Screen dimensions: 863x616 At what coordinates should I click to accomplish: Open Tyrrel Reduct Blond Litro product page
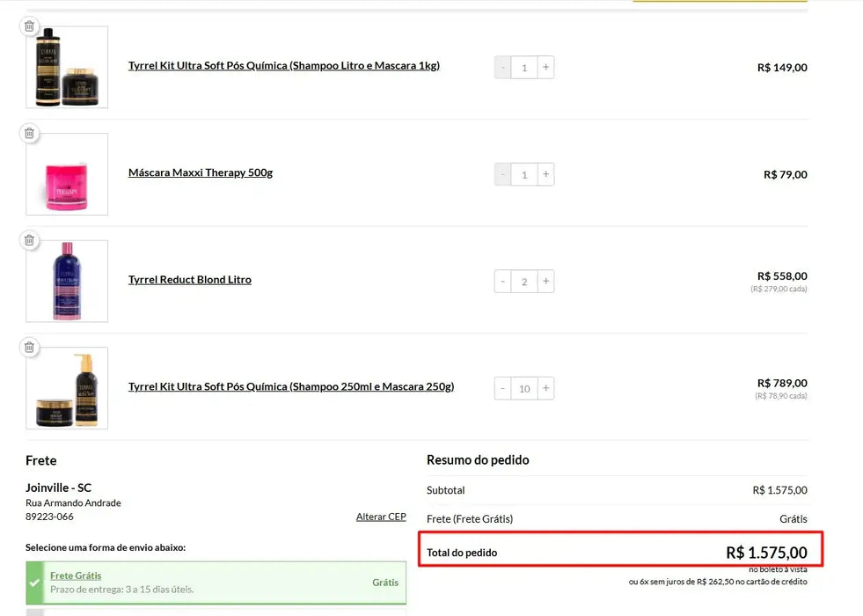click(190, 280)
